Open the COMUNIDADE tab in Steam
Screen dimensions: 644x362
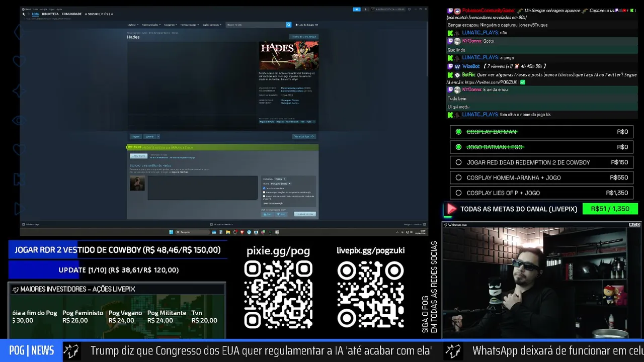[71, 14]
